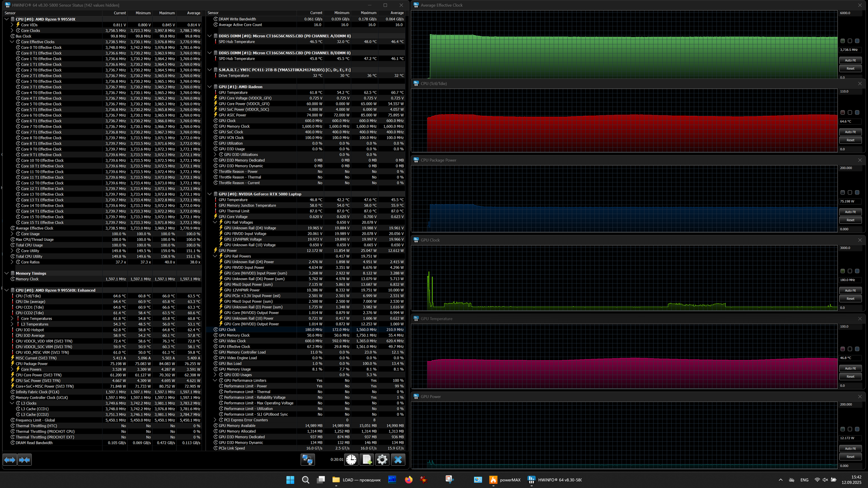Viewport: 868px width, 488px height.
Task: Click Auto Fit on CPU Package Power graph
Action: 850,212
